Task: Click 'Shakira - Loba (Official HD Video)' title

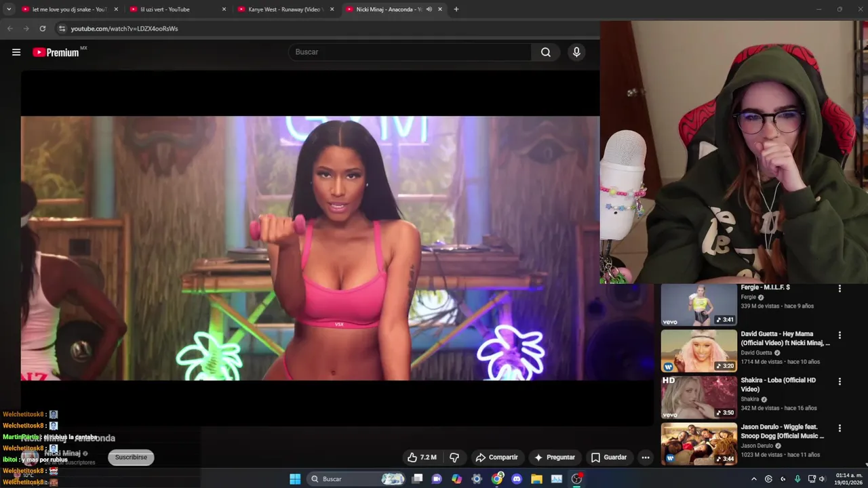Action: tap(778, 385)
